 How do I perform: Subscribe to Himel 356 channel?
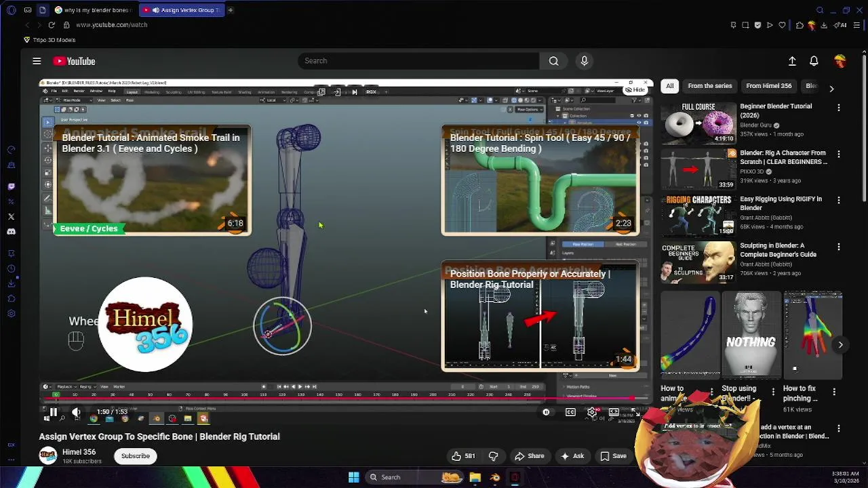pyautogui.click(x=136, y=456)
